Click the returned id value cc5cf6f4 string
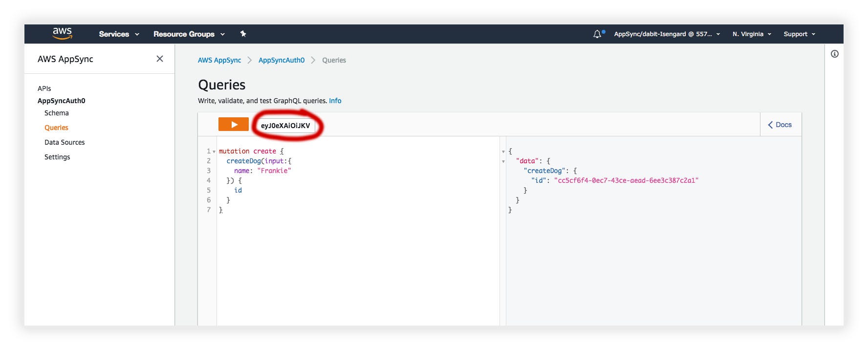Screen dimensions: 868x350 626,180
